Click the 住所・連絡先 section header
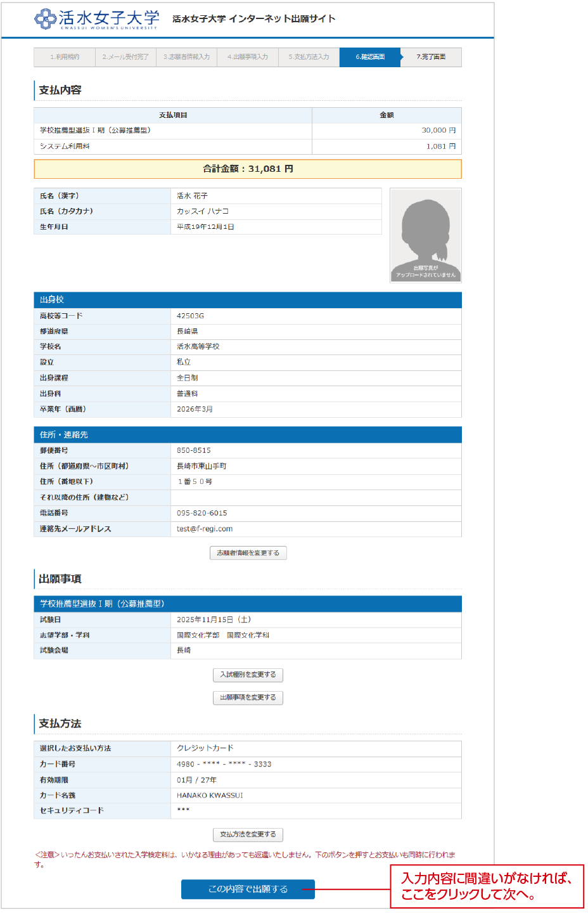 pos(248,434)
